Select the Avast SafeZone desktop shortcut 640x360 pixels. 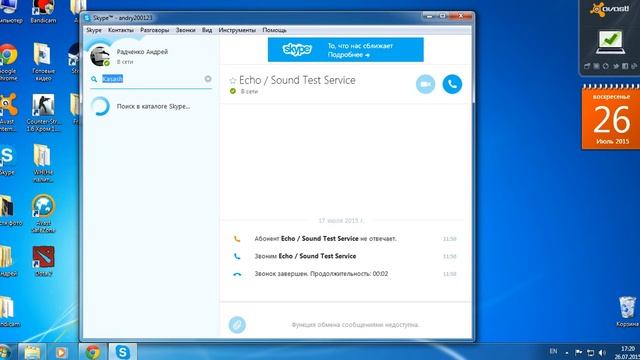point(43,213)
